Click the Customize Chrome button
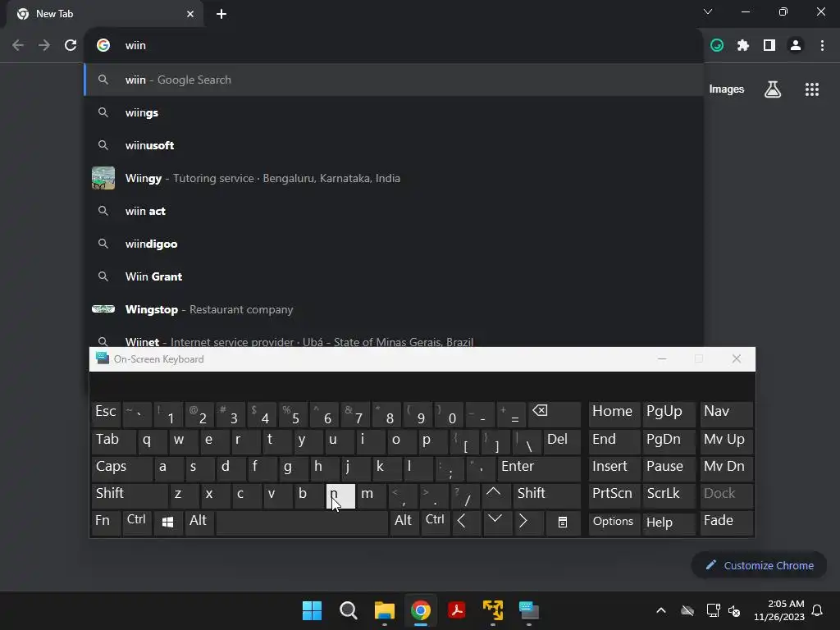This screenshot has width=840, height=630. (759, 565)
